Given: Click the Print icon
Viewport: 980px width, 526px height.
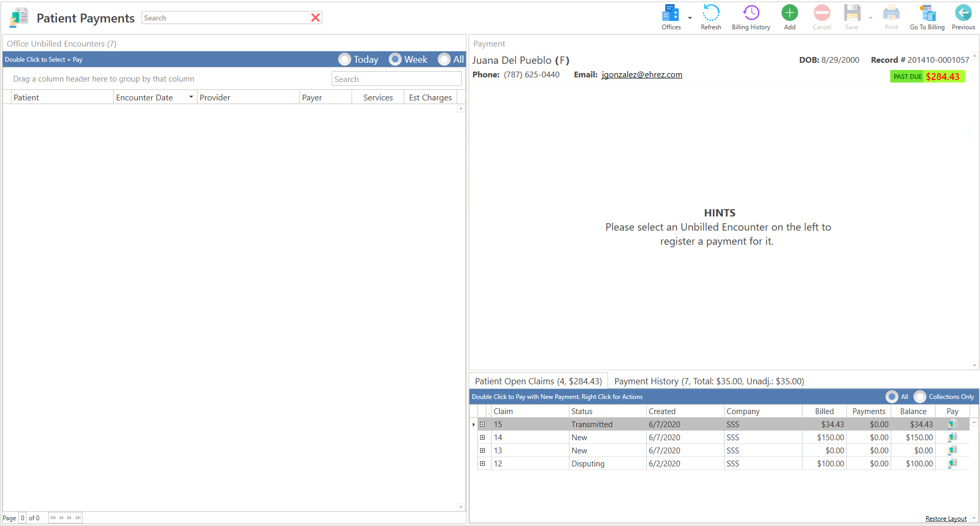Looking at the screenshot, I should point(891,17).
